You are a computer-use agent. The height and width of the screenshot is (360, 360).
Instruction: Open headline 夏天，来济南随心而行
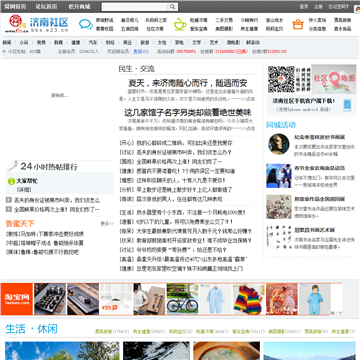(x=188, y=83)
